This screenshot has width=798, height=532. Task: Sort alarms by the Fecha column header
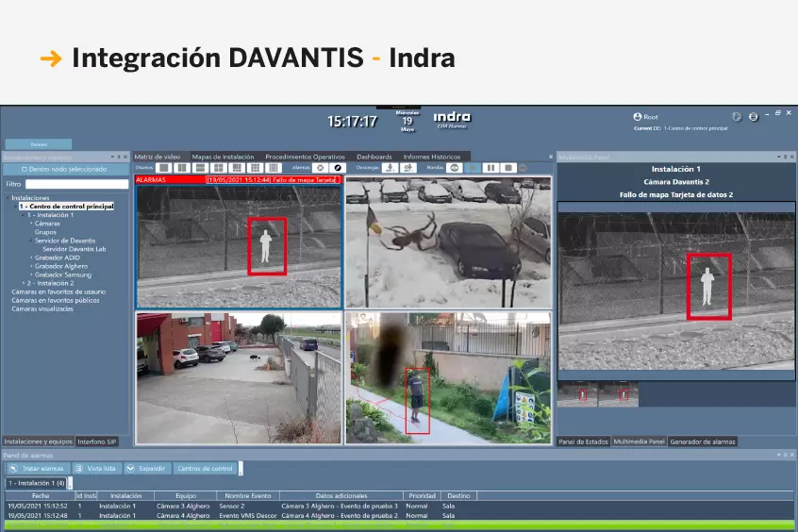point(41,495)
